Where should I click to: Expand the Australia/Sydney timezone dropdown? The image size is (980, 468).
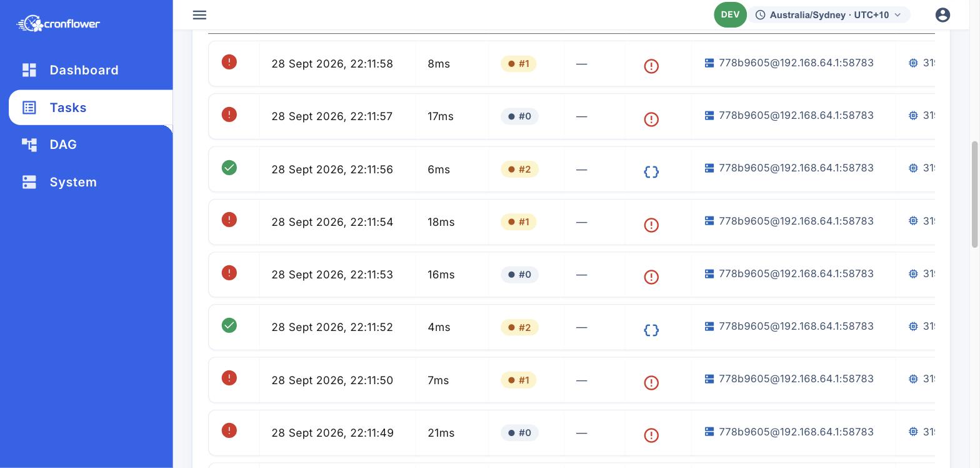click(829, 15)
